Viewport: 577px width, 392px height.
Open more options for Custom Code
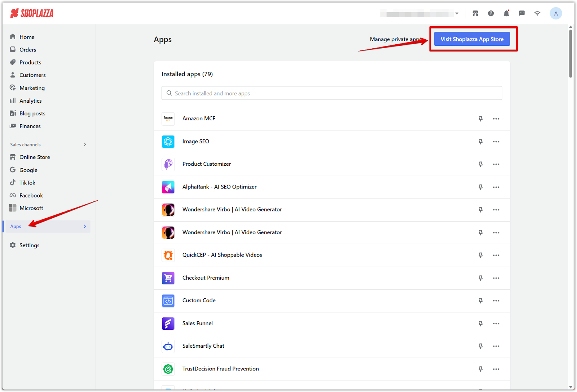pyautogui.click(x=496, y=300)
